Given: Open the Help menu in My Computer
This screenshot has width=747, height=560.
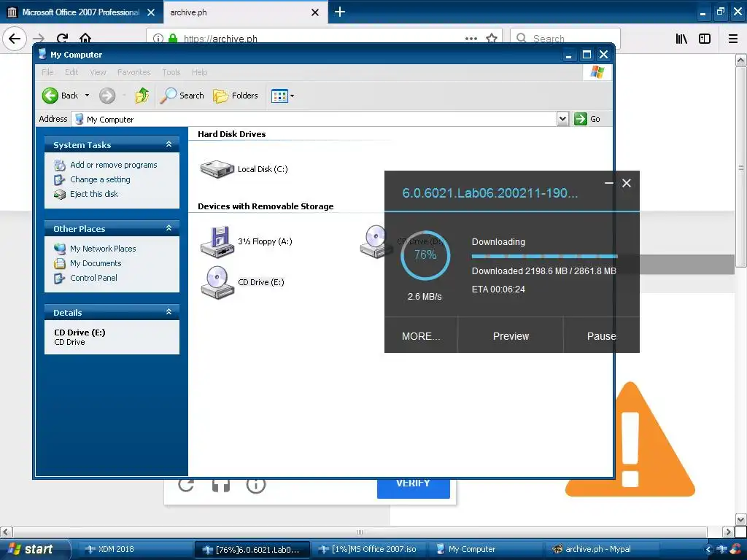Looking at the screenshot, I should click(x=200, y=72).
